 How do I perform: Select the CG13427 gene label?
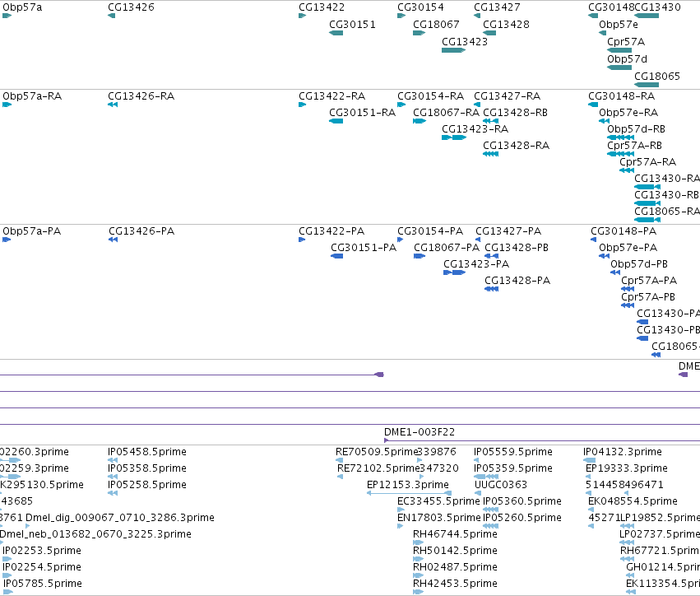point(497,7)
